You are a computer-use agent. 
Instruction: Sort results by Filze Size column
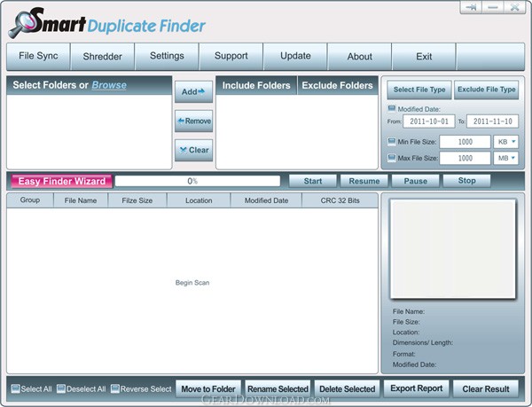(137, 200)
